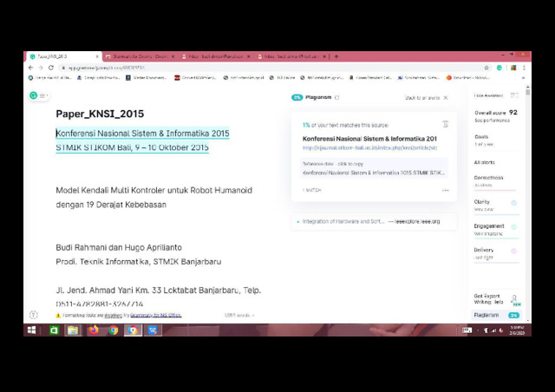Open the Konferensi Nasional source link
This screenshot has height=392, width=555.
tap(370, 148)
